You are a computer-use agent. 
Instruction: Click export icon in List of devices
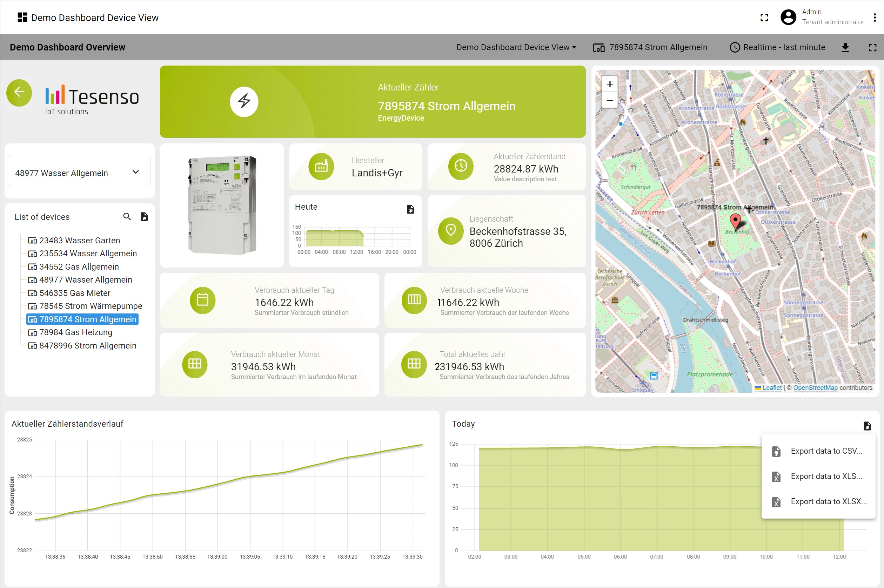pyautogui.click(x=144, y=217)
